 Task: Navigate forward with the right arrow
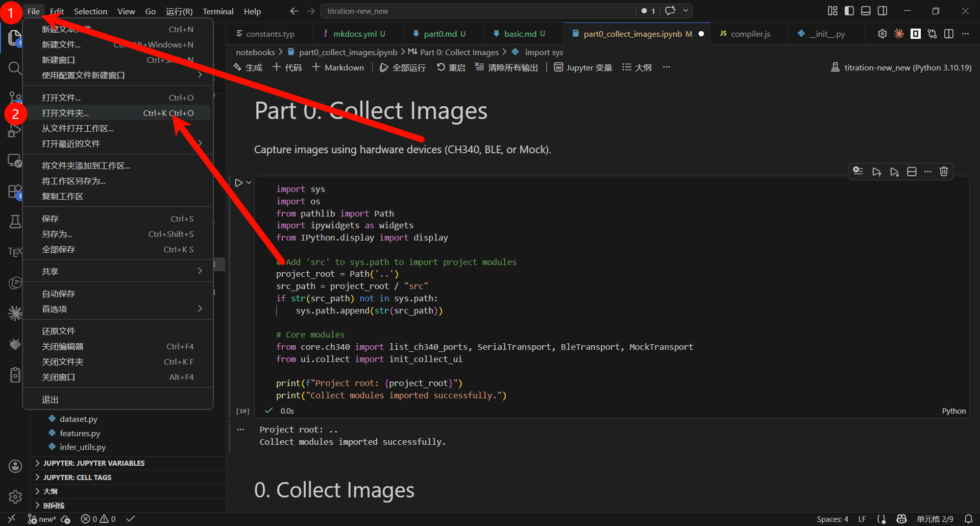(310, 11)
